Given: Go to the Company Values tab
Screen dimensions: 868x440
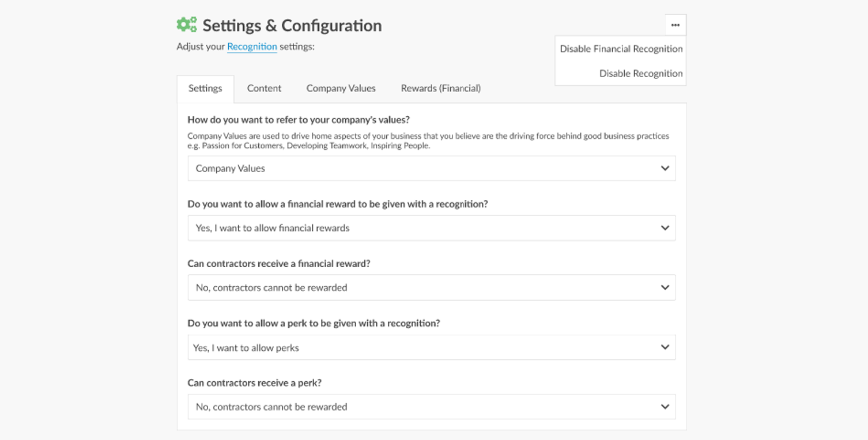Looking at the screenshot, I should click(341, 89).
